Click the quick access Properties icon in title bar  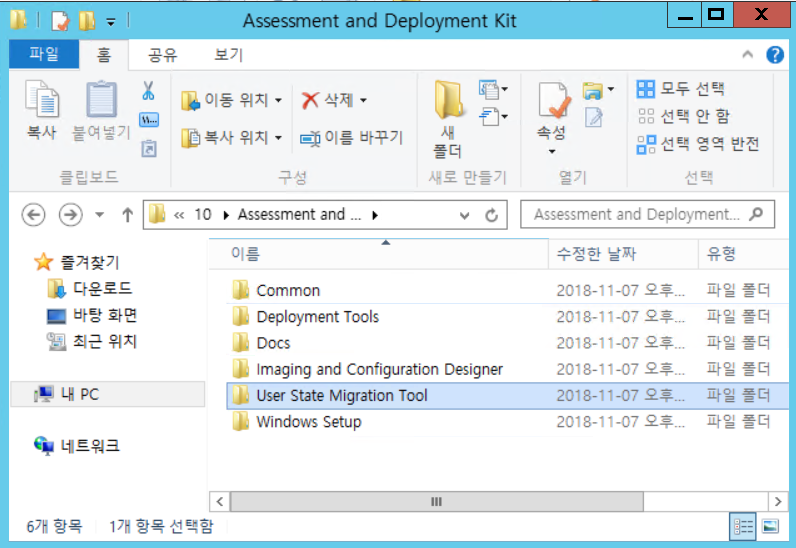(x=60, y=21)
